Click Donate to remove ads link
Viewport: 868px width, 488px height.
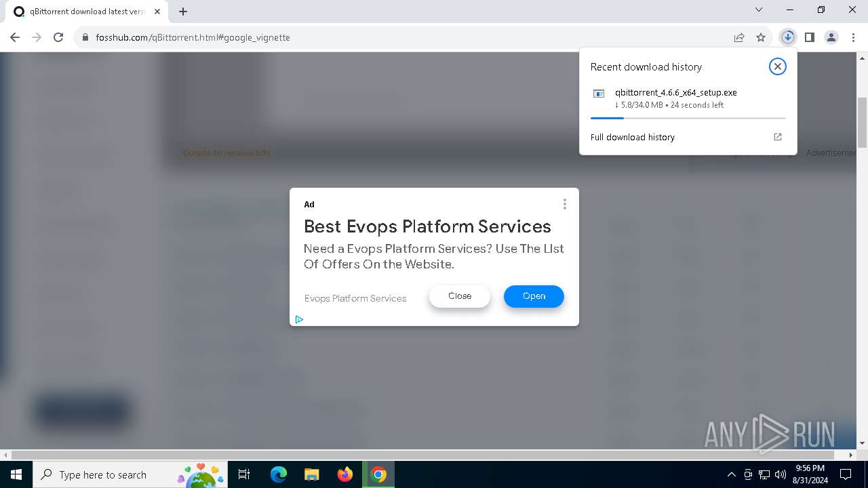[x=226, y=152]
